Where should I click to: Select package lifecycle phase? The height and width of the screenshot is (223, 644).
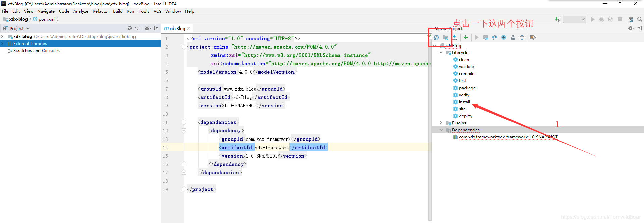[467, 88]
